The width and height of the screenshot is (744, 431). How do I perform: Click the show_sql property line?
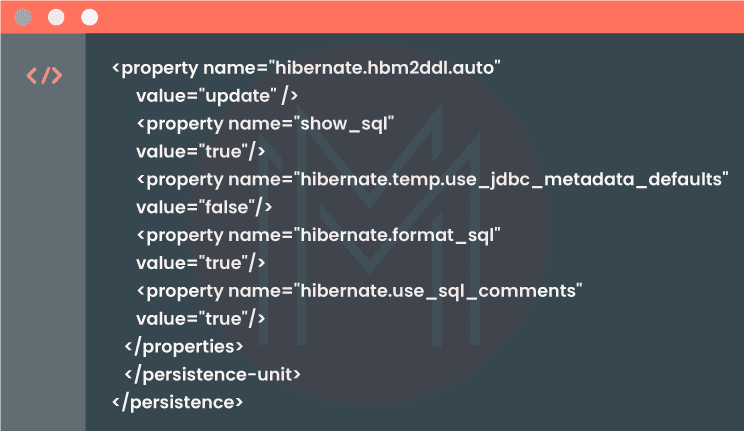click(266, 124)
